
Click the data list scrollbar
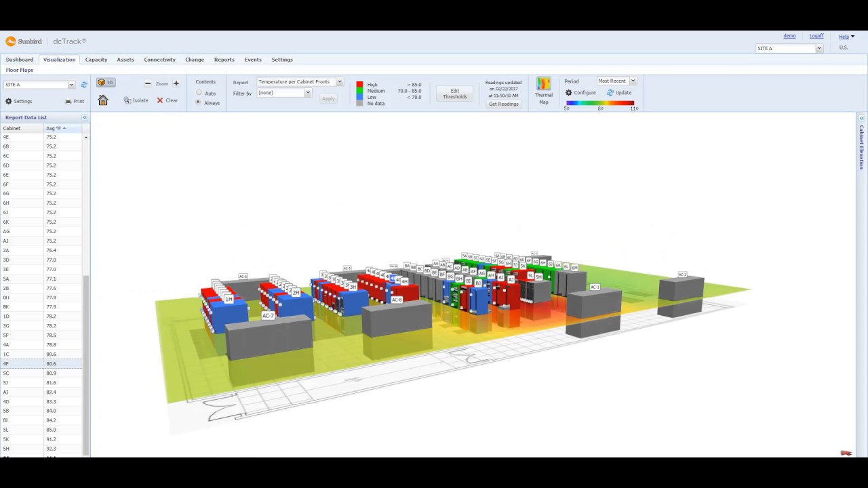tap(86, 366)
